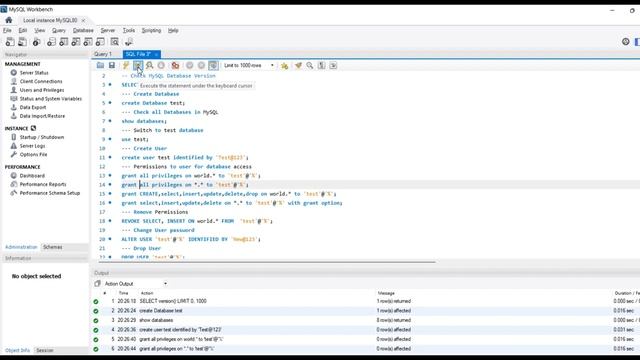Open Data Import/Restore
Viewport: 640px width, 360px height.
point(42,116)
